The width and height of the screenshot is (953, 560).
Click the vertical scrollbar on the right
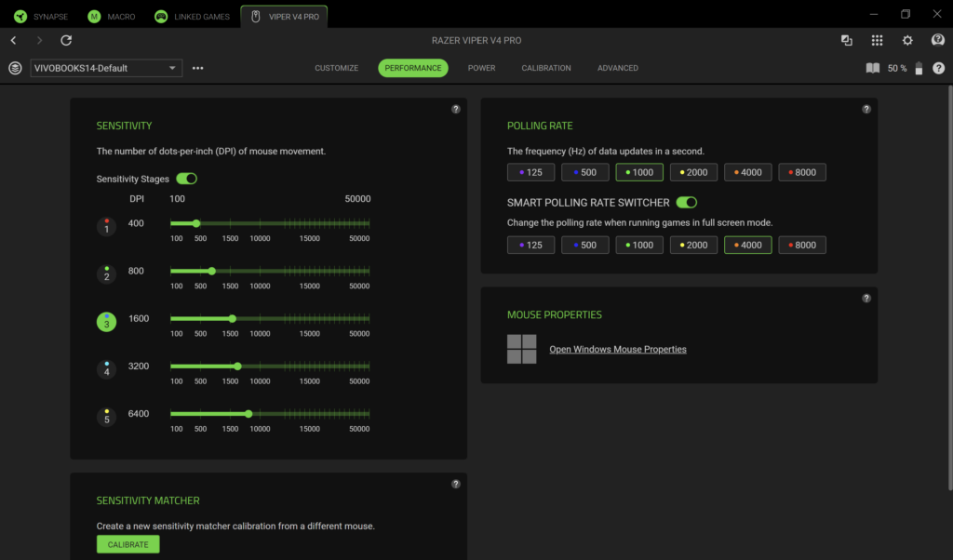(950, 287)
